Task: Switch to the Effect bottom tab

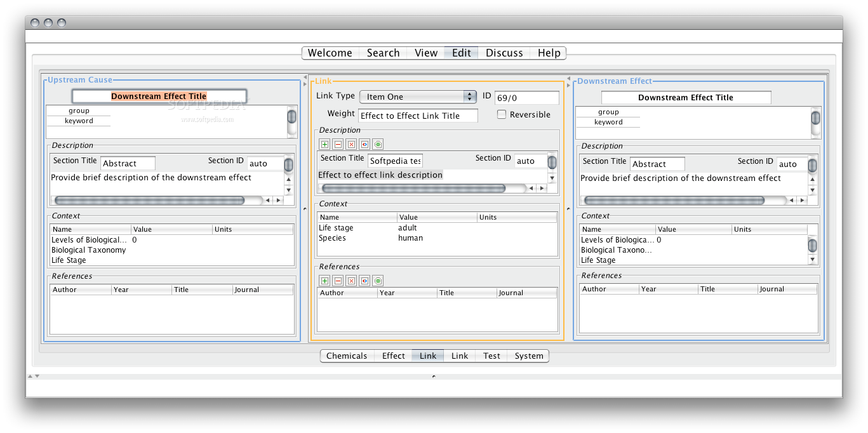Action: click(393, 356)
